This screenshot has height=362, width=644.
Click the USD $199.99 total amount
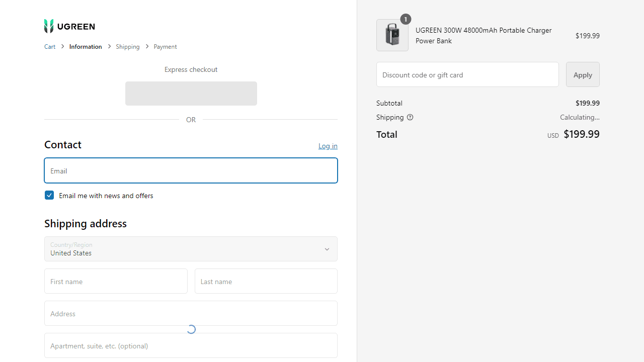[x=574, y=134]
